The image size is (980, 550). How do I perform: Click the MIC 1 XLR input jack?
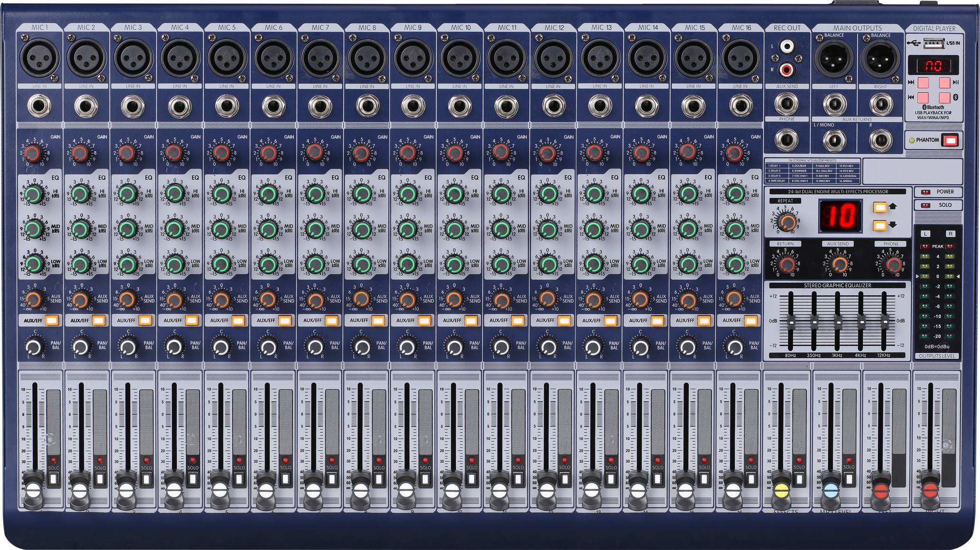point(39,58)
